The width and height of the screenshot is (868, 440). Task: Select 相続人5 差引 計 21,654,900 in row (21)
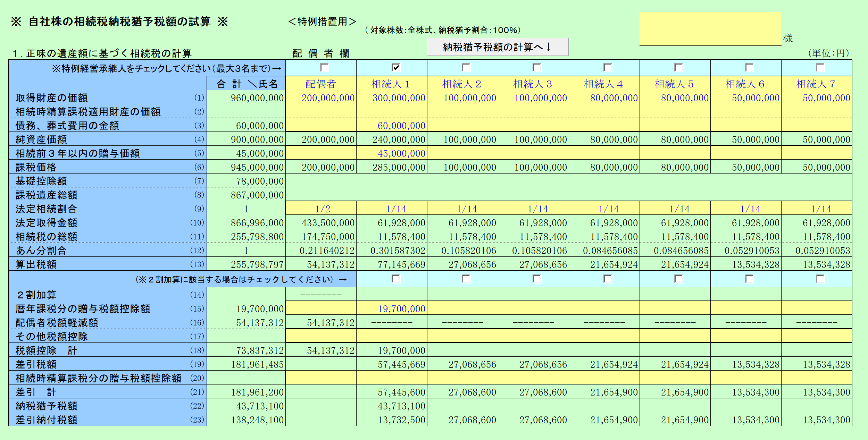675,392
